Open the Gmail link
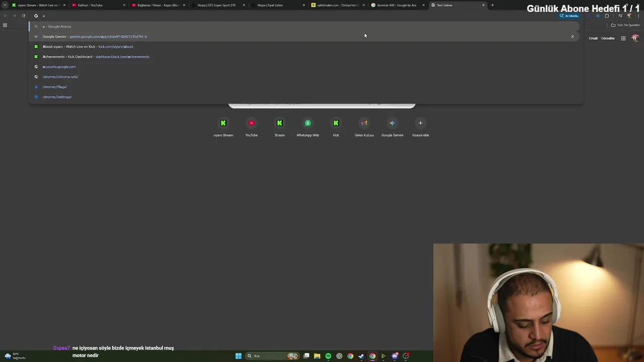This screenshot has height=362, width=644. (593, 38)
